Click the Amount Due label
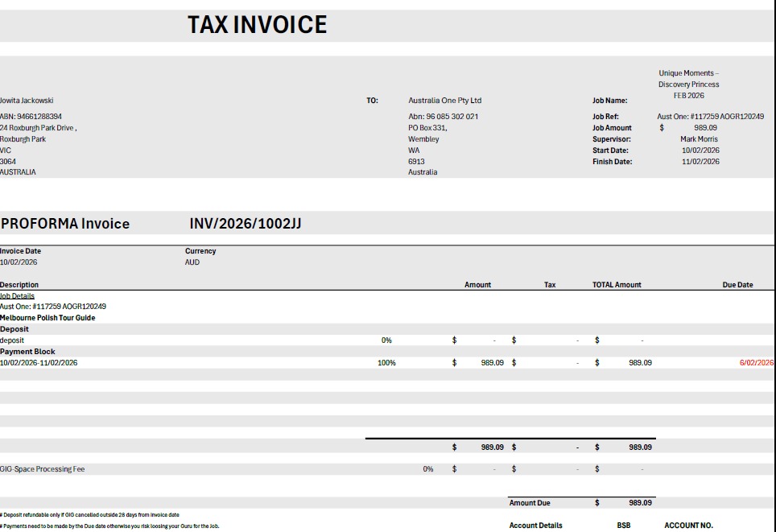Screen dimensions: 776x532 point(530,503)
